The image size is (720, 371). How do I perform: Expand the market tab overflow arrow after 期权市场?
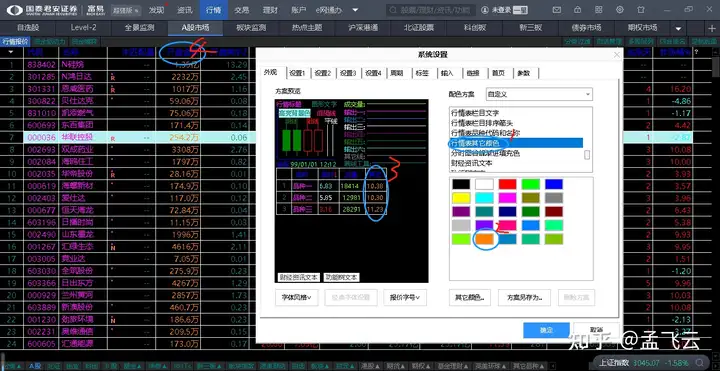(679, 28)
